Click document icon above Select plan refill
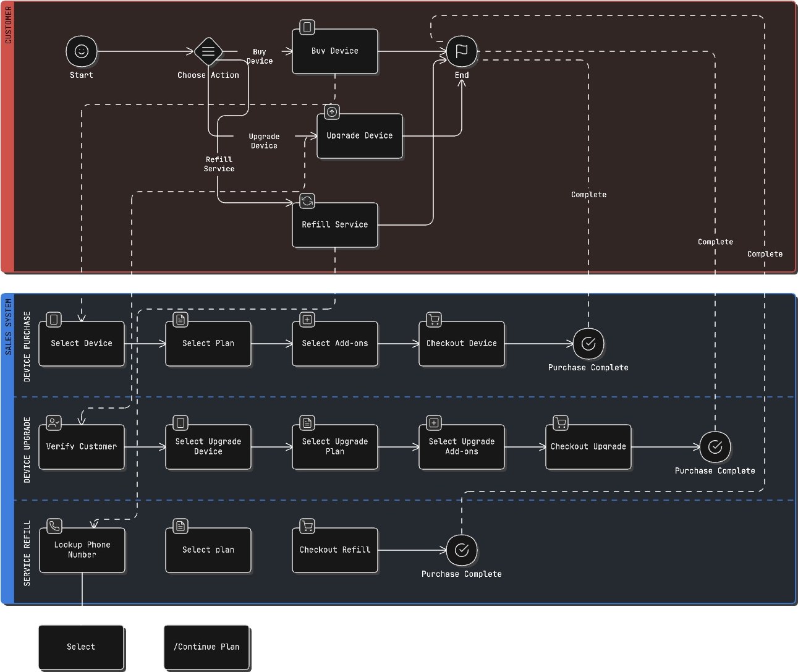 180,526
